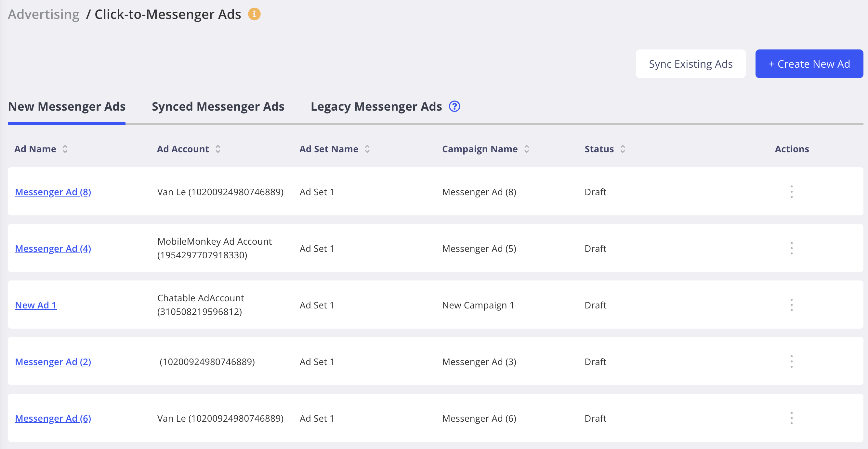
Task: Sort table by Ad Account arrows
Action: pos(218,149)
